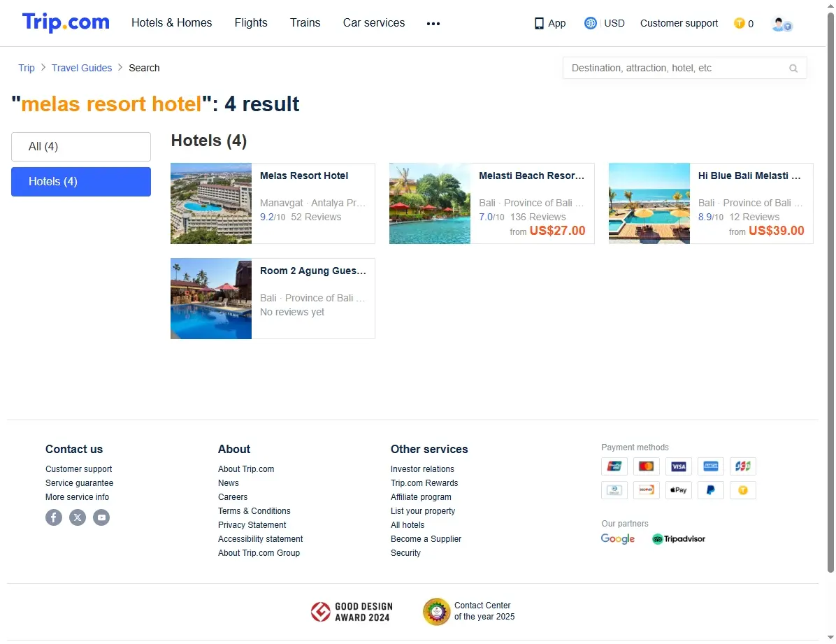Image resolution: width=836 pixels, height=644 pixels.
Task: Click the Visa payment icon
Action: click(x=679, y=466)
